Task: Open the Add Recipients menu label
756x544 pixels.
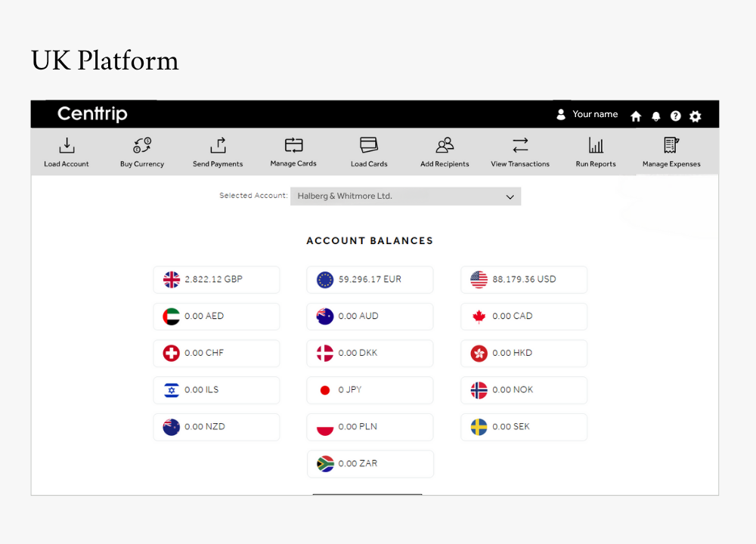Action: (x=445, y=164)
